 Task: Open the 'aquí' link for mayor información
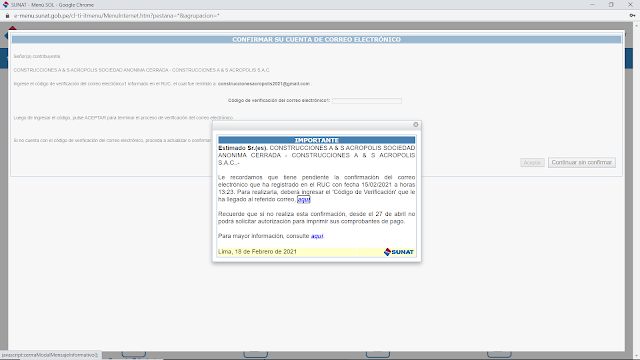[317, 236]
